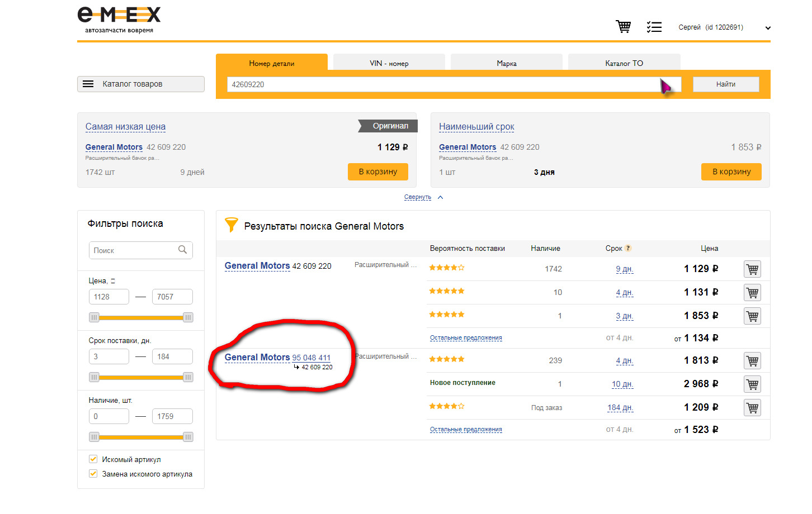Click the chevron next to Свернуть
Viewport: 812px width, 514px height.
(441, 197)
